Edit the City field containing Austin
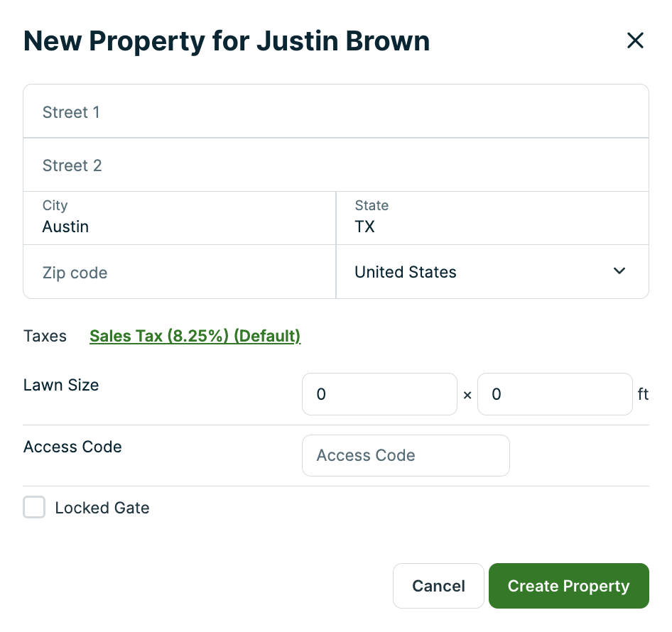Screen dimensions: 672x632 pyautogui.click(x=180, y=218)
